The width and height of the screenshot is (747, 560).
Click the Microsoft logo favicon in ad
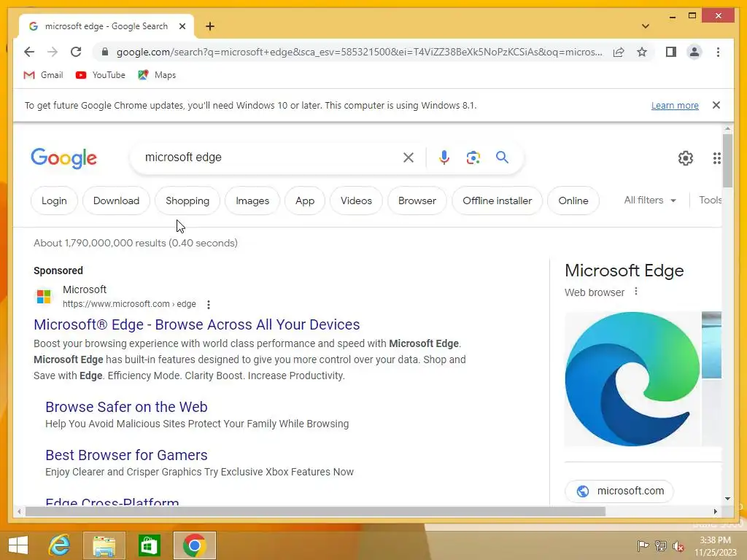click(x=44, y=296)
